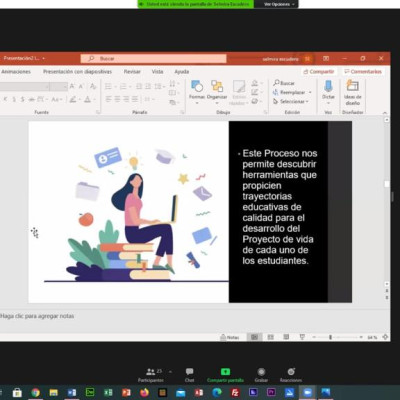Image resolution: width=400 pixels, height=400 pixels.
Task: Expand the Seleccionar dropdown
Action: coord(291,101)
